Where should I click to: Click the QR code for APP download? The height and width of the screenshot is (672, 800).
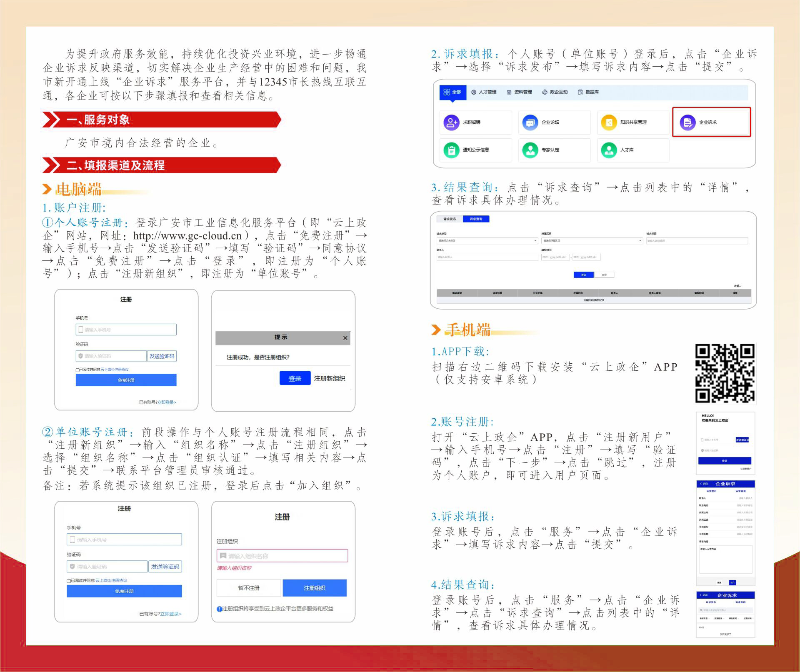click(725, 373)
